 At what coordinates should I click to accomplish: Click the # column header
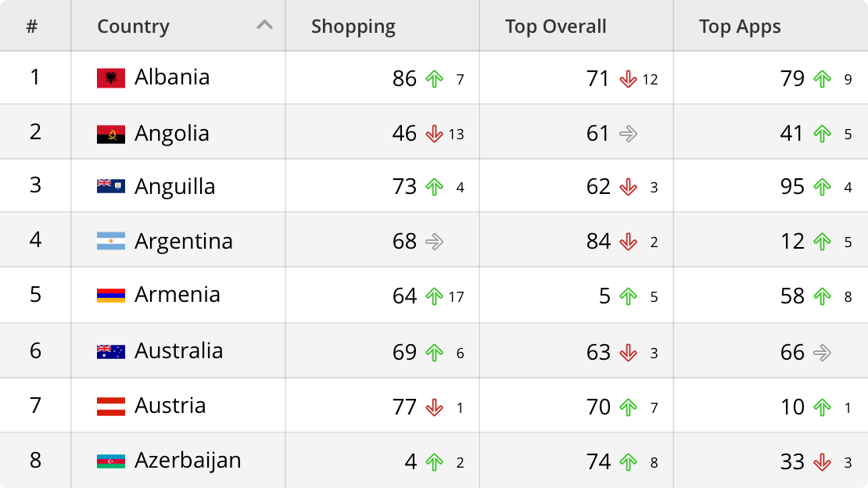[35, 26]
